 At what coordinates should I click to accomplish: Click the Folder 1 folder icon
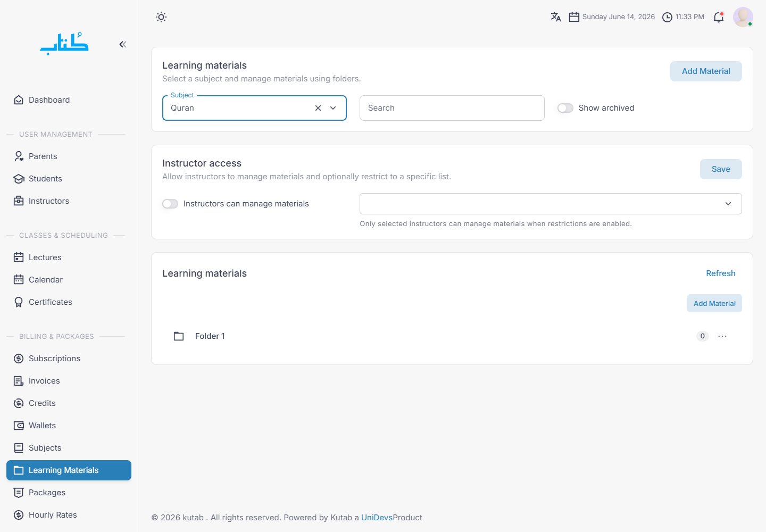(x=179, y=336)
